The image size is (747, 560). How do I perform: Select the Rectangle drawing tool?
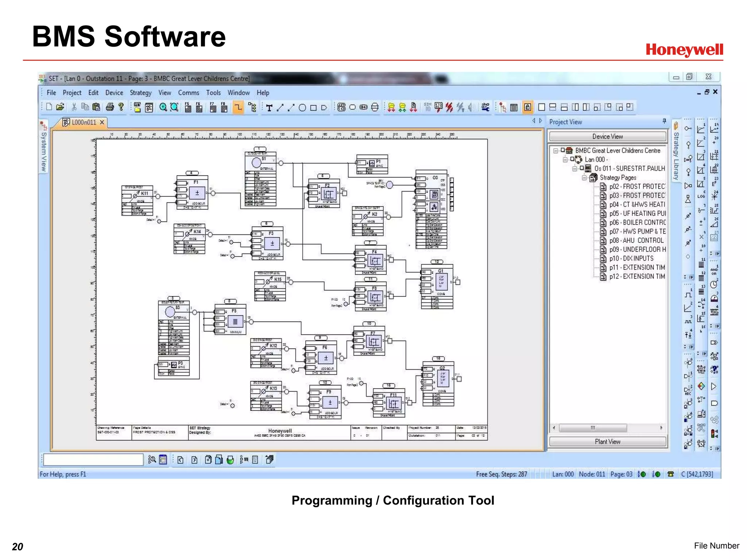(x=313, y=108)
